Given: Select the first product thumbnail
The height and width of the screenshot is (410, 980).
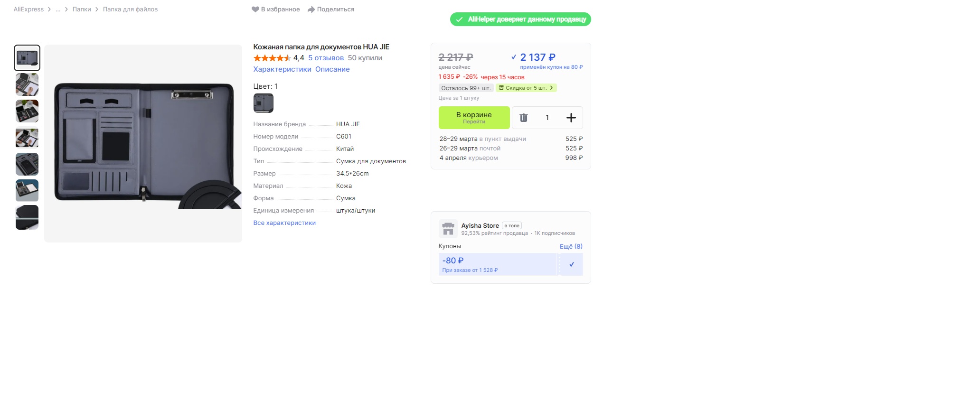Looking at the screenshot, I should pos(27,58).
